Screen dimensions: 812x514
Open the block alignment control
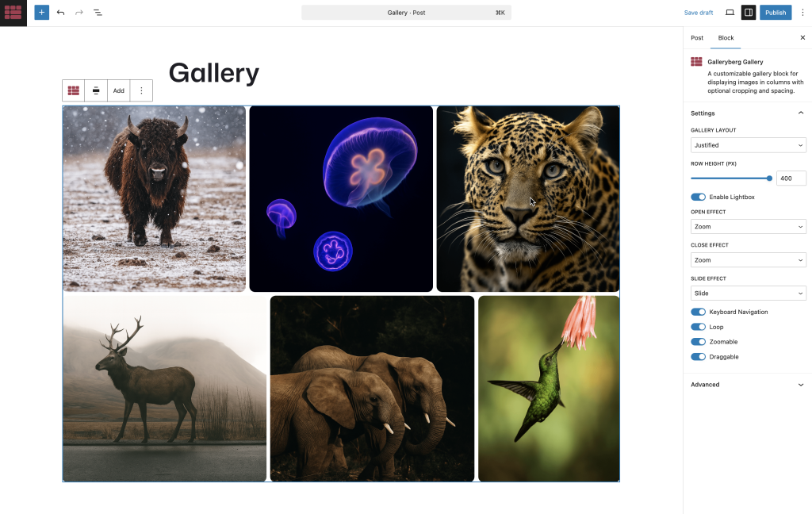click(96, 90)
